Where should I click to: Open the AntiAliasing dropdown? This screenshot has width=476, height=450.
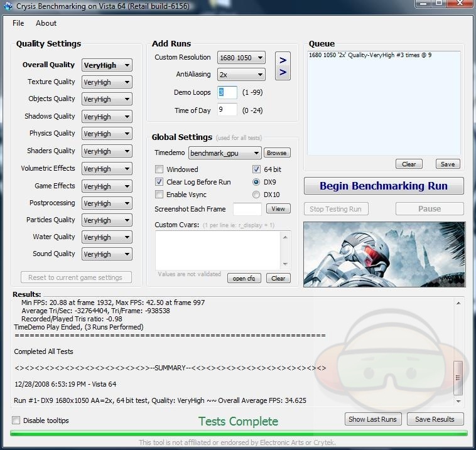pyautogui.click(x=241, y=75)
